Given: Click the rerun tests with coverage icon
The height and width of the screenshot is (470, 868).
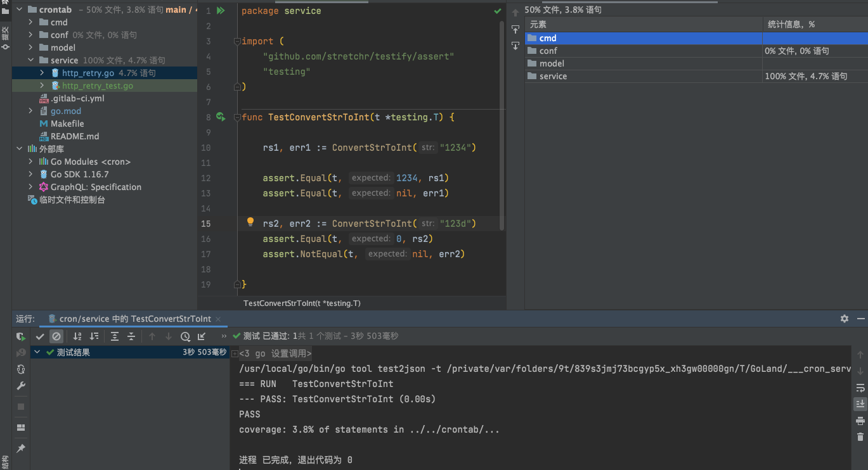Looking at the screenshot, I should (21, 336).
